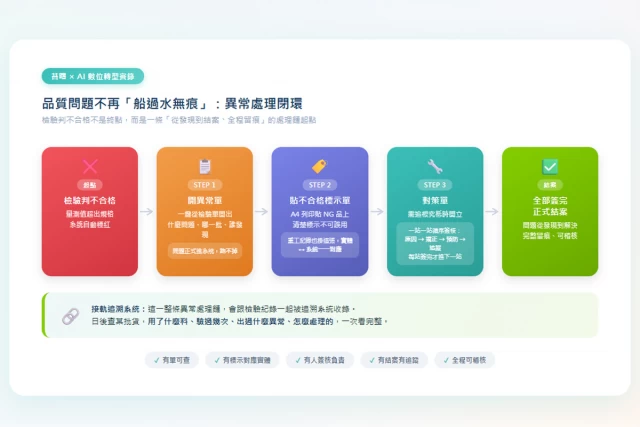Screen dimensions: 640x427
Task: Click the orange tag icon above STEP 2
Action: click(x=320, y=166)
